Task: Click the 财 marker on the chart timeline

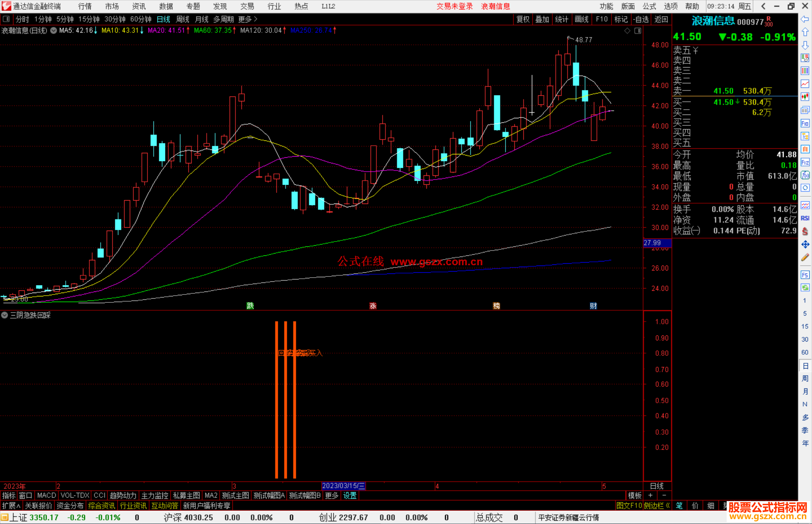Action: 593,306
